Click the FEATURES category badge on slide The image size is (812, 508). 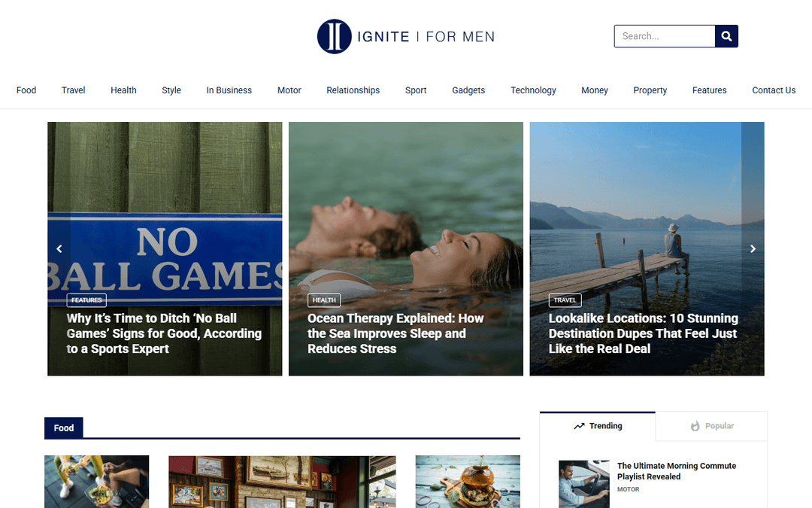click(86, 300)
